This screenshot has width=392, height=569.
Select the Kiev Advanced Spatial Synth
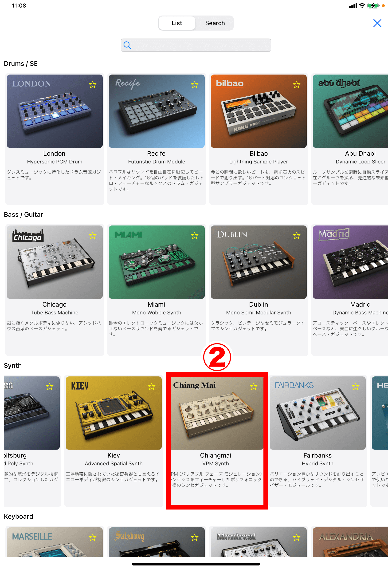pos(114,413)
